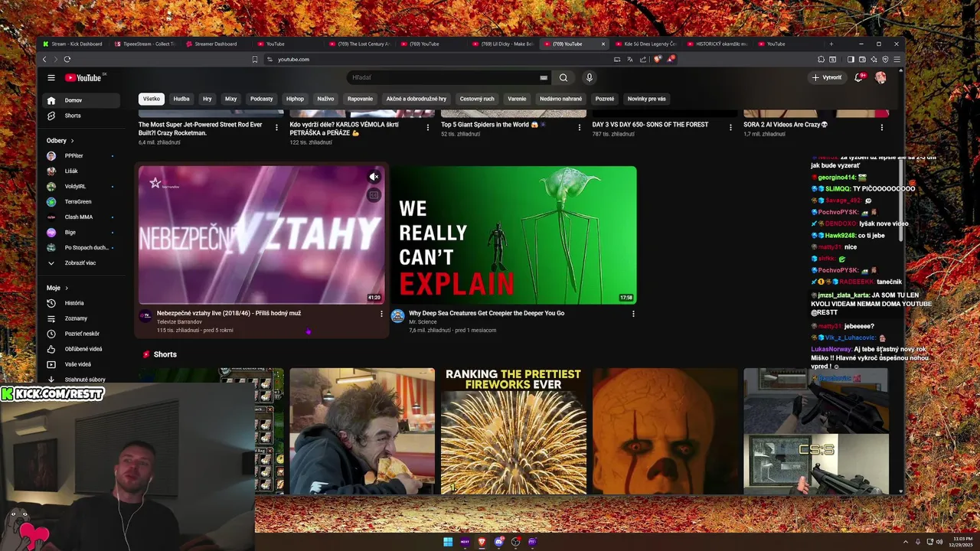Open the account avatar menu
The height and width of the screenshot is (551, 980).
880,77
